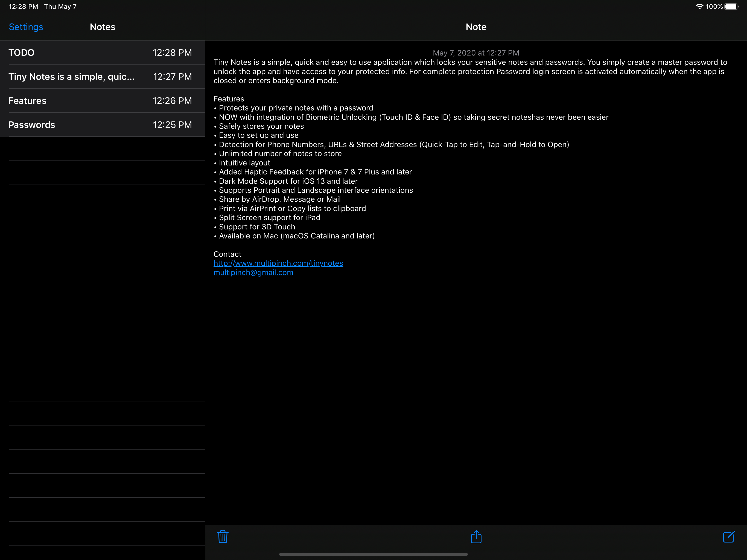Tap the note date May 7, 2020 label

tap(476, 53)
